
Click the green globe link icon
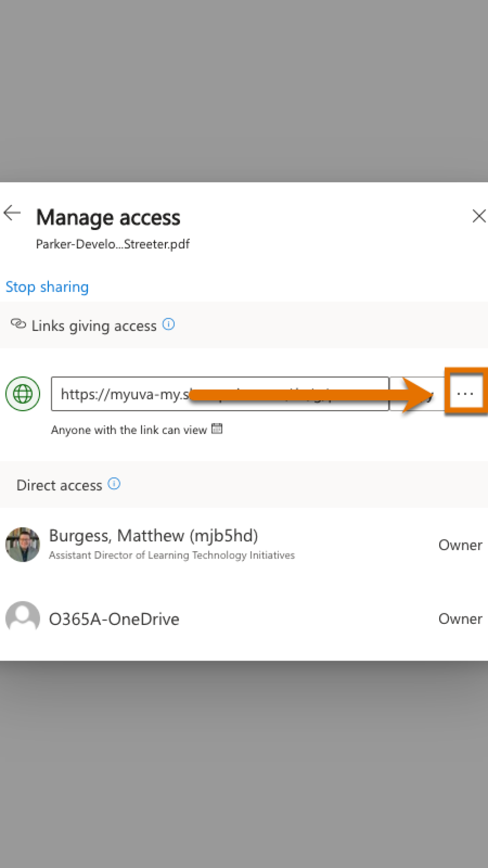pos(22,393)
